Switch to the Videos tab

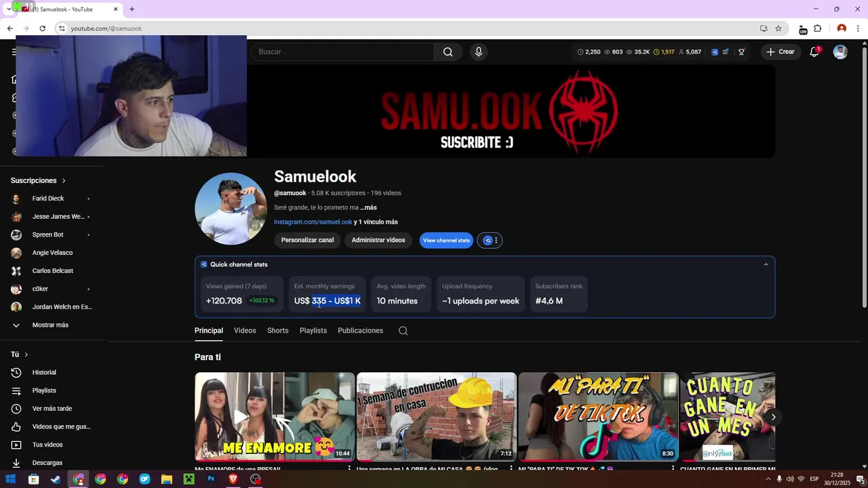[245, 331]
